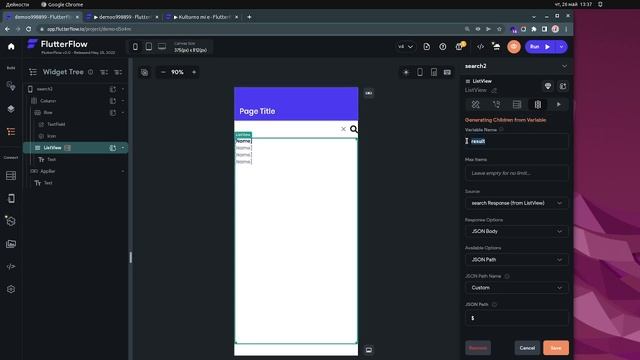Open the custom code sidebar icon
640x360 pixels.
(11, 267)
